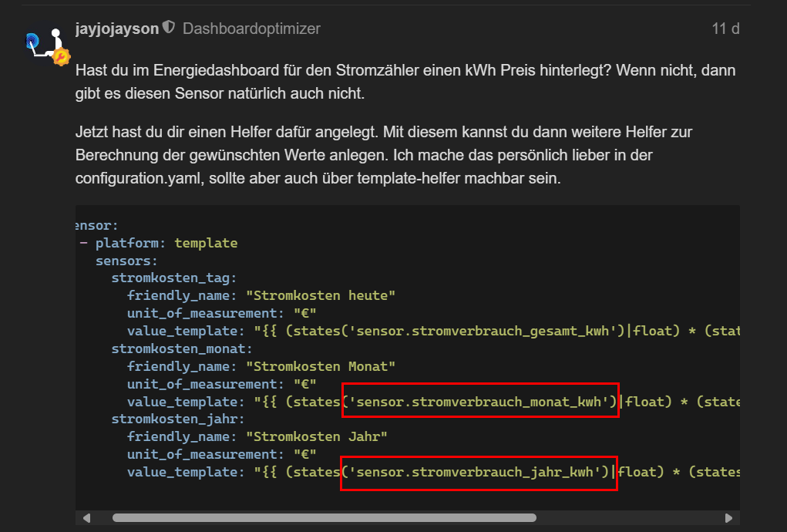Click the Dashboardoptimizer user title
The height and width of the screenshot is (532, 787).
point(251,29)
